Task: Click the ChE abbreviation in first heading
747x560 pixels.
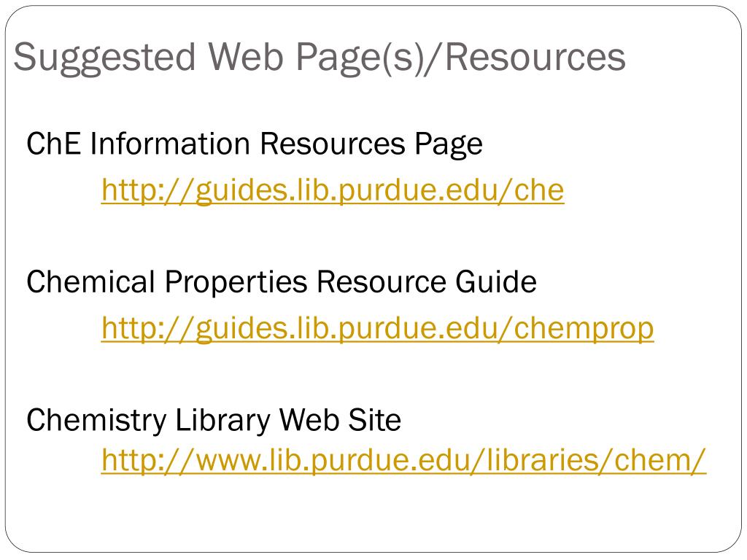Action: (x=53, y=144)
